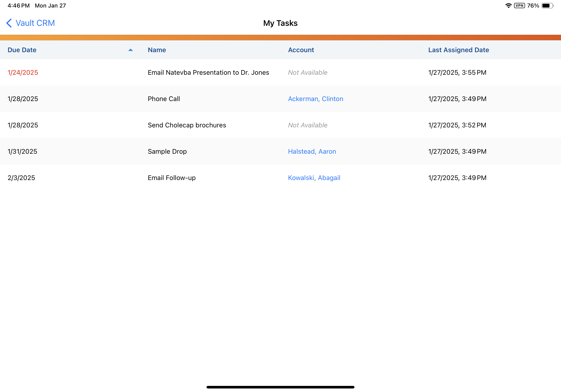Sort by the Account column header

pyautogui.click(x=301, y=50)
